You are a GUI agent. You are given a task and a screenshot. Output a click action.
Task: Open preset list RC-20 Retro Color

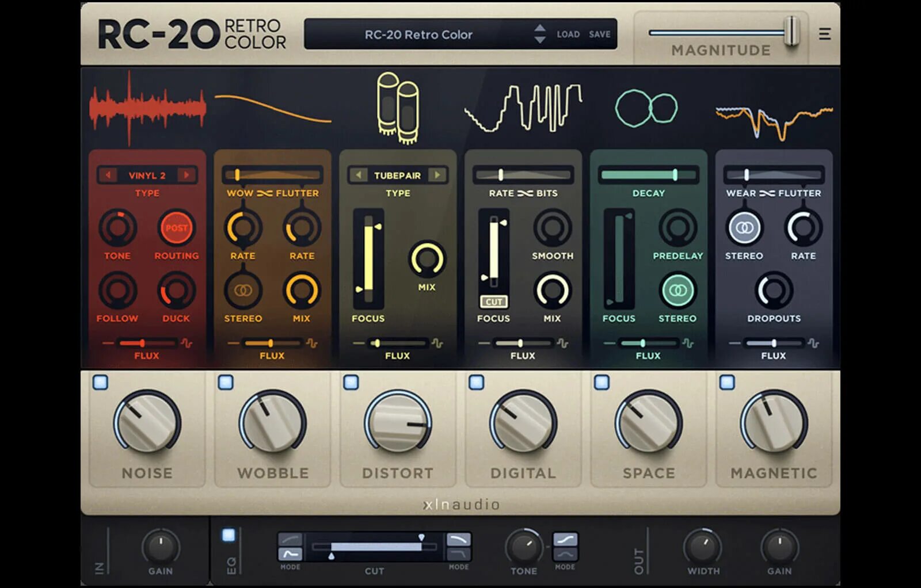pos(418,35)
